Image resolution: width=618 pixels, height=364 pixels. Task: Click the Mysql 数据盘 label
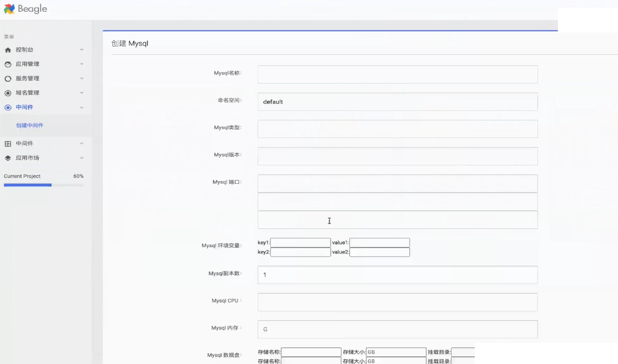coord(224,355)
